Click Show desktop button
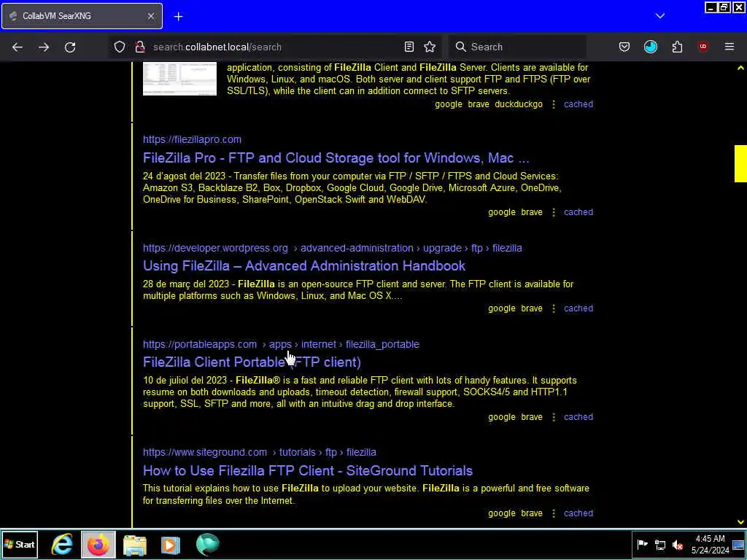 tap(738, 545)
